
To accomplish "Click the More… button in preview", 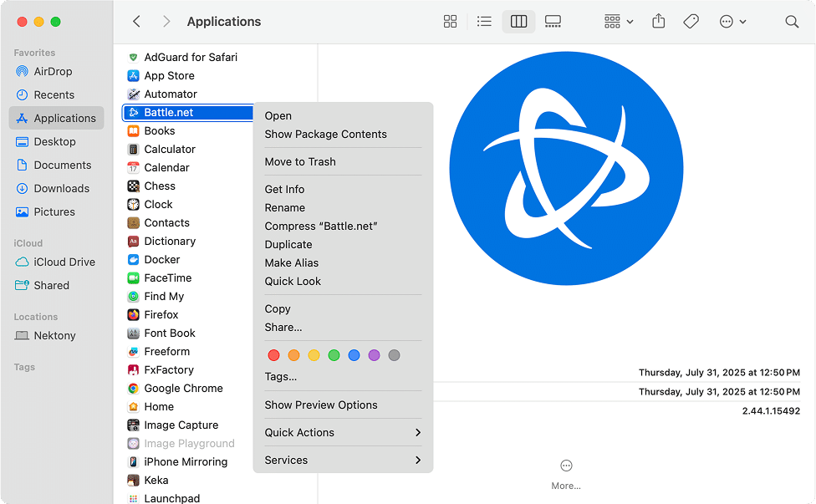I will [566, 475].
